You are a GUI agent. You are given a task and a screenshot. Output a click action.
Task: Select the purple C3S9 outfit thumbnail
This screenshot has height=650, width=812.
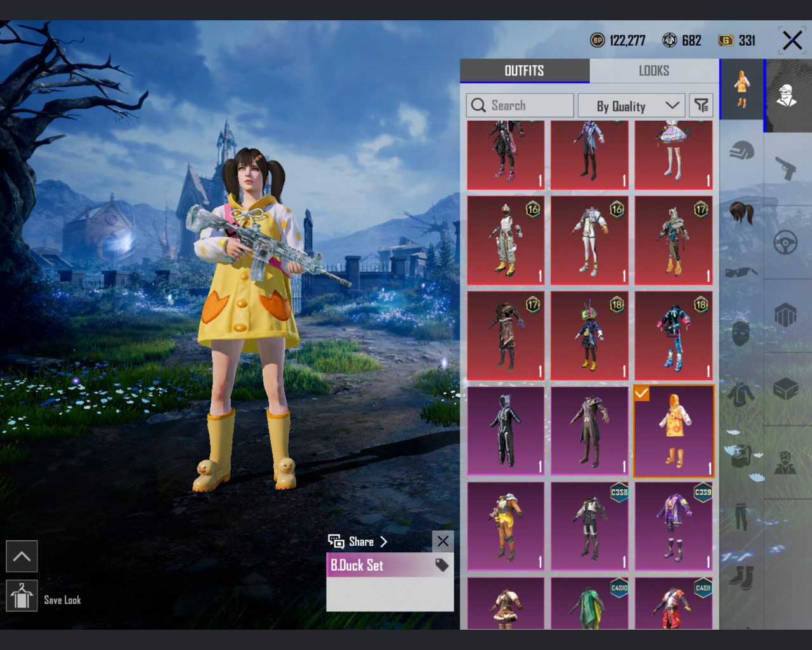[674, 526]
